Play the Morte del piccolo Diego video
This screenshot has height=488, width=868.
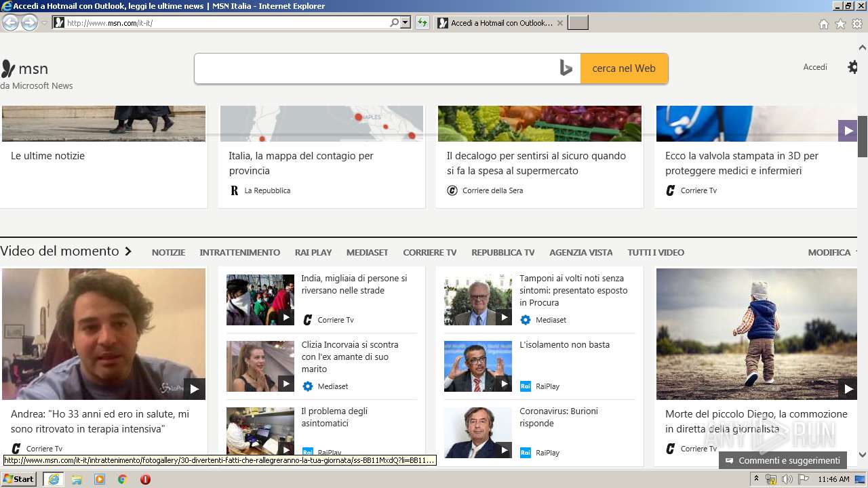tap(757, 334)
